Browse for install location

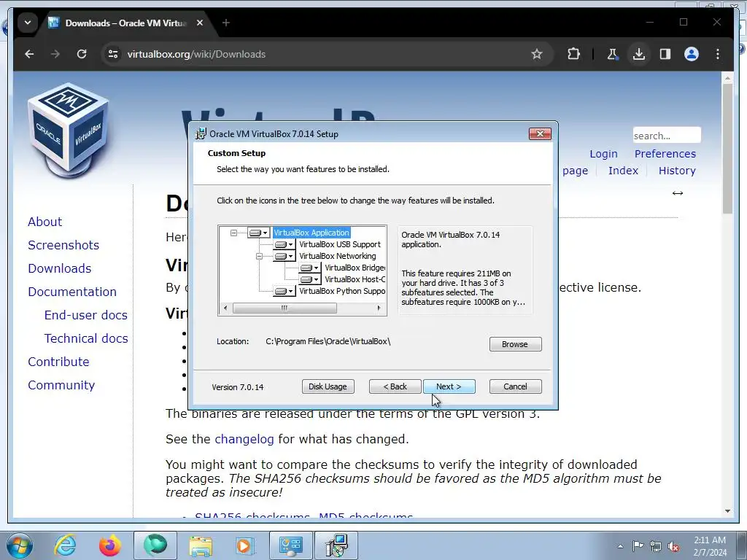(x=515, y=344)
